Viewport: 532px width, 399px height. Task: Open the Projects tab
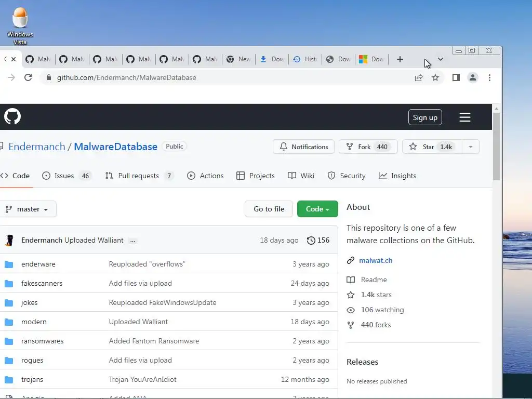256,176
